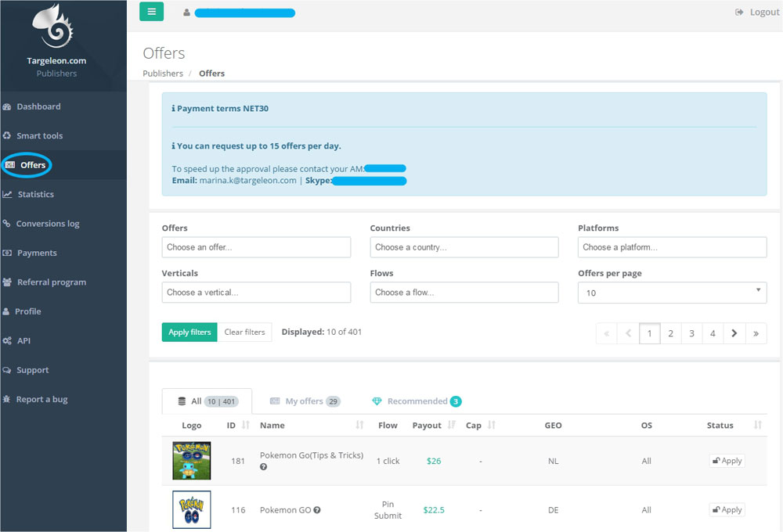Click the next page arrow
783x532 pixels.
coord(734,333)
